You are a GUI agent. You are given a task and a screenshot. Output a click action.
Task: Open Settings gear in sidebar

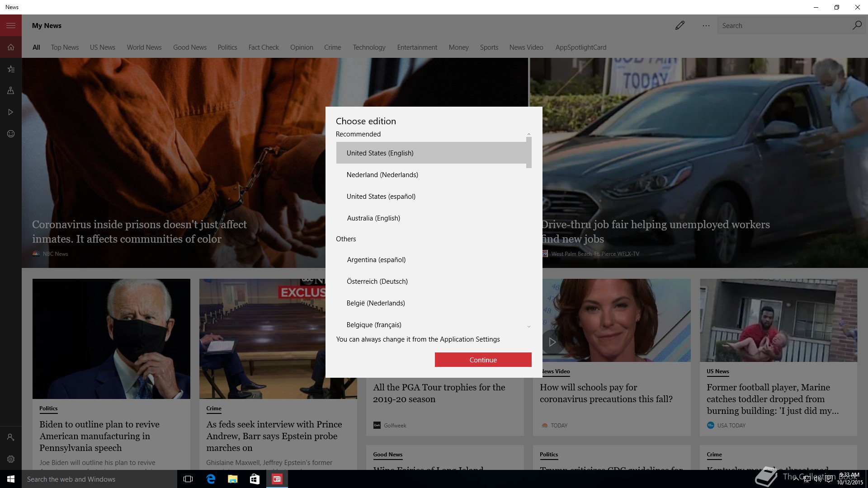click(11, 459)
